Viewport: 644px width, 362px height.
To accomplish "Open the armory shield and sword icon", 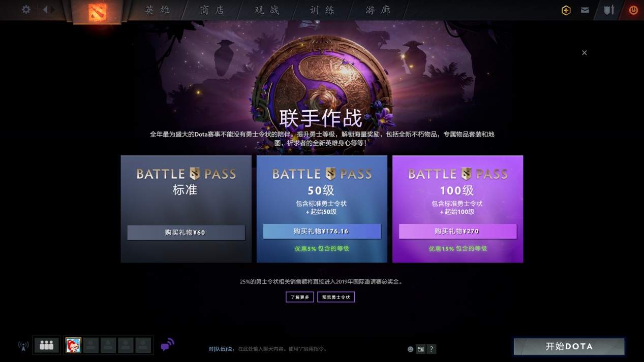I will click(x=609, y=10).
